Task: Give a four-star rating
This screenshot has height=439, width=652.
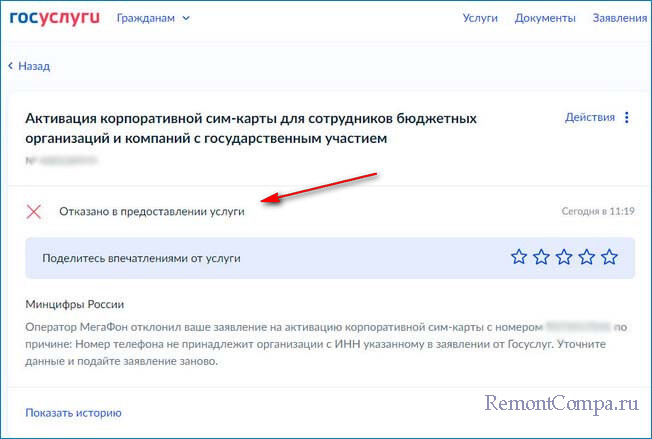Action: click(x=587, y=257)
